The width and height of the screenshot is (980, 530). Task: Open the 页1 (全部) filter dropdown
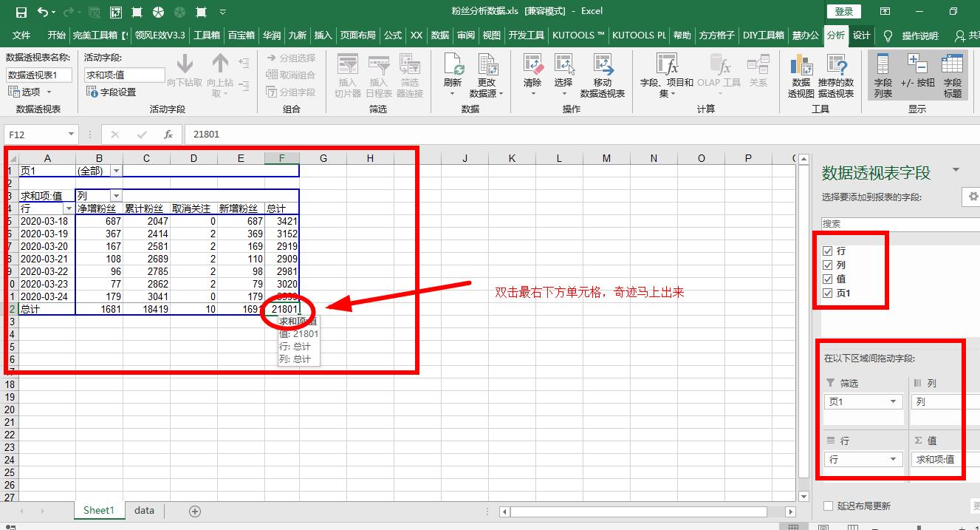(117, 170)
